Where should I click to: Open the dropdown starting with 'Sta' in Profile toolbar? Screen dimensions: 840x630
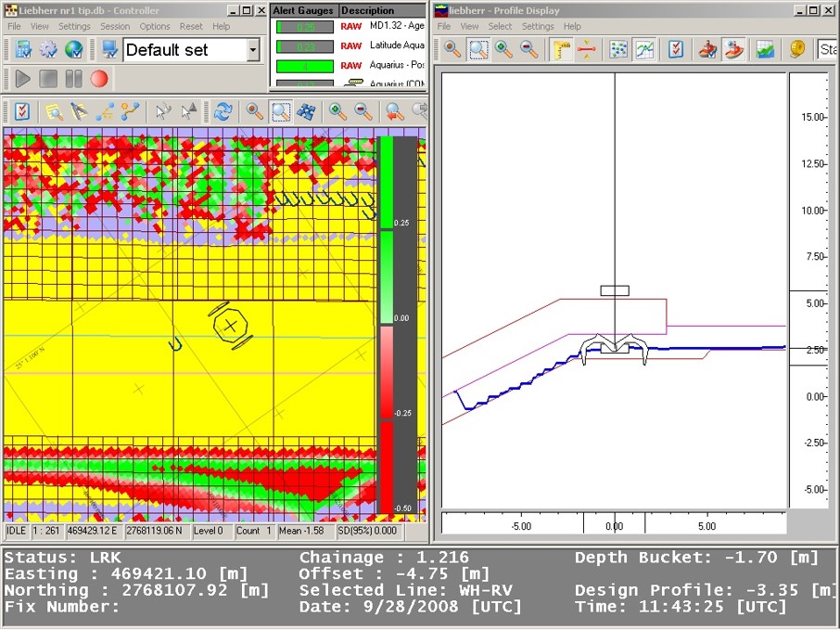(827, 49)
